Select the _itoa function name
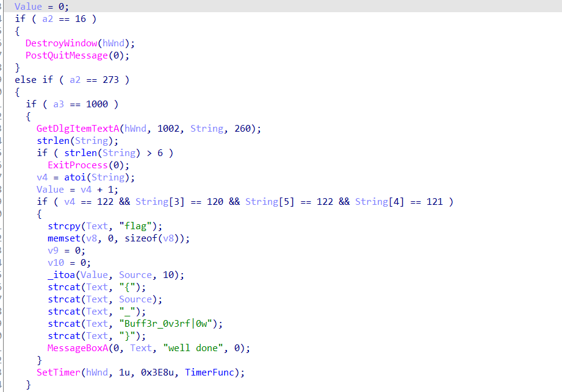562x392 pixels. click(x=61, y=275)
